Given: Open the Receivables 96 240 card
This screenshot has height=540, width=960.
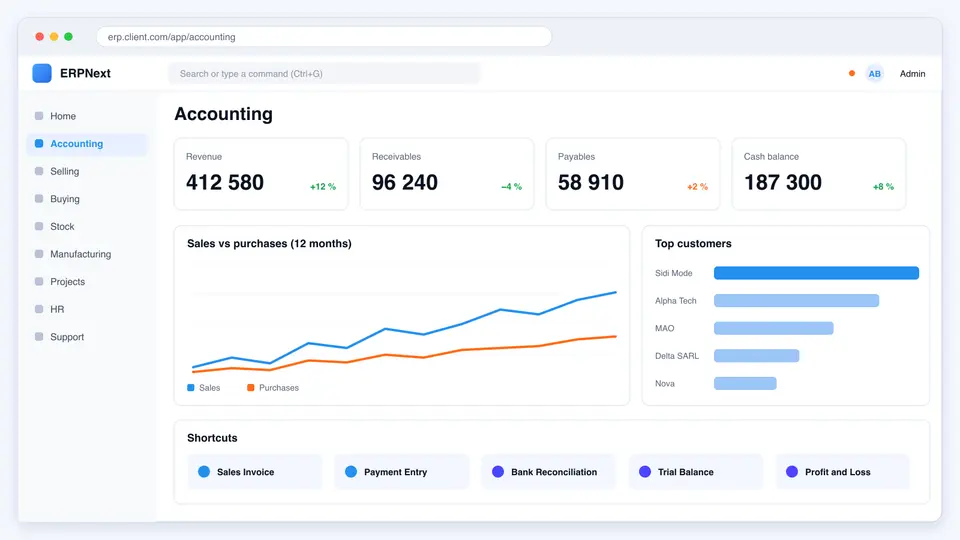Looking at the screenshot, I should pos(447,174).
